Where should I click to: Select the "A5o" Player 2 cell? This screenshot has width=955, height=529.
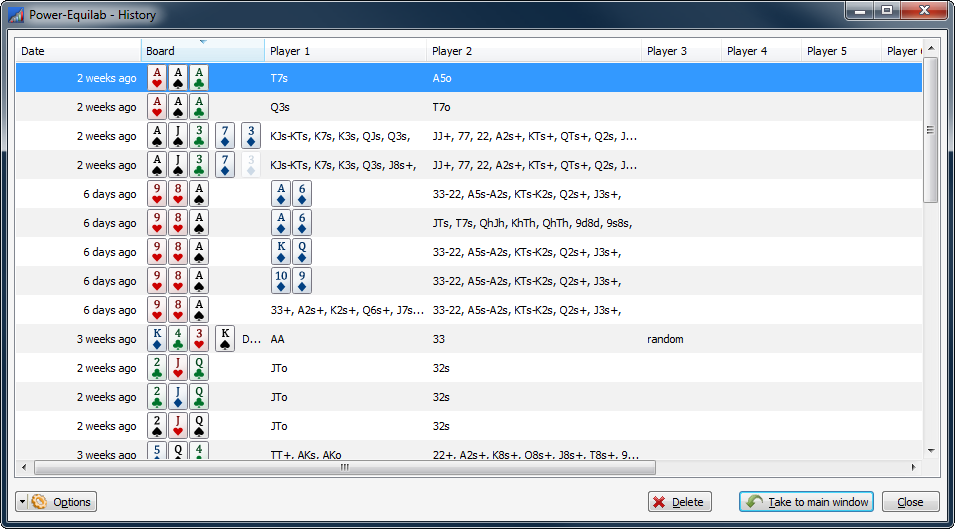pos(442,78)
